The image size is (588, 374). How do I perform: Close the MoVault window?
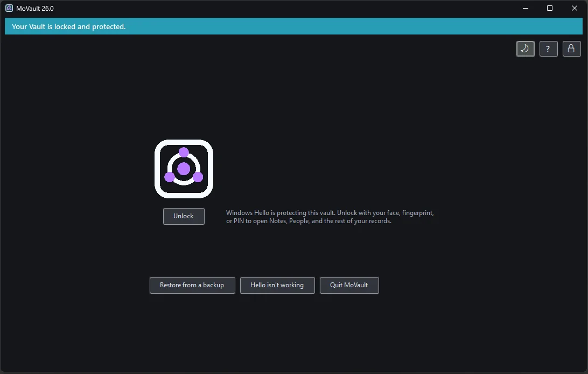pos(574,8)
